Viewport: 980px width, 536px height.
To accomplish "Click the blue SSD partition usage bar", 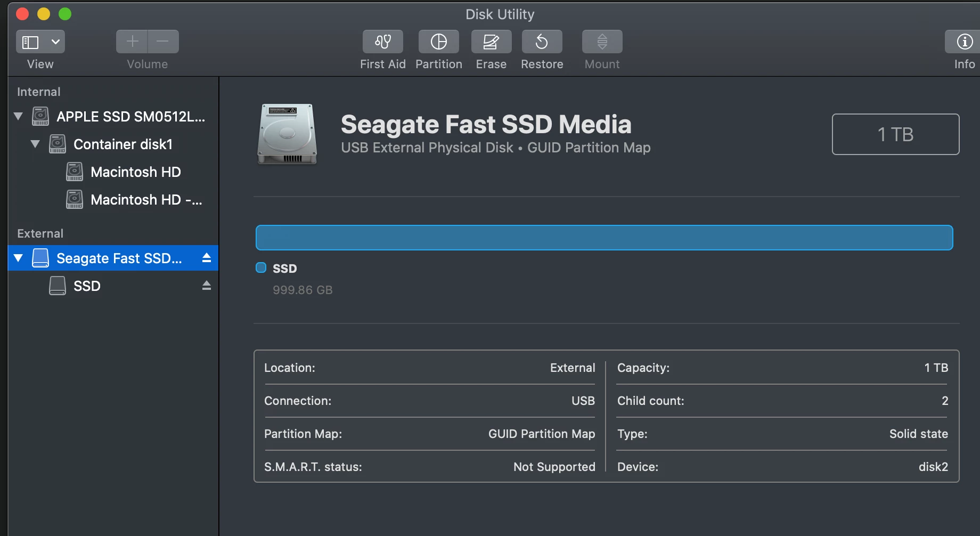I will (604, 238).
